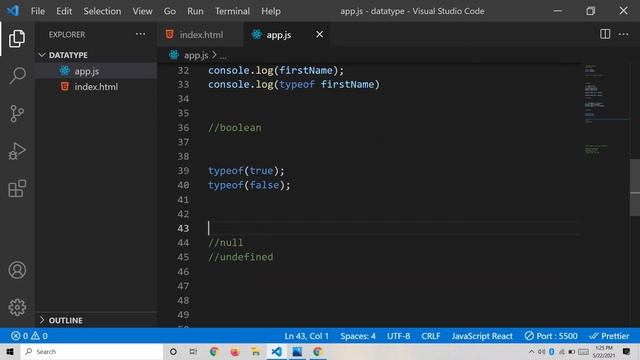Open Task View on the taskbar
This screenshot has width=640, height=360.
[193, 351]
